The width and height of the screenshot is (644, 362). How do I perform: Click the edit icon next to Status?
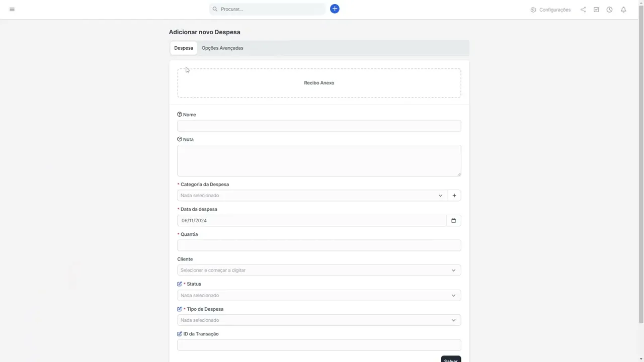(x=180, y=284)
